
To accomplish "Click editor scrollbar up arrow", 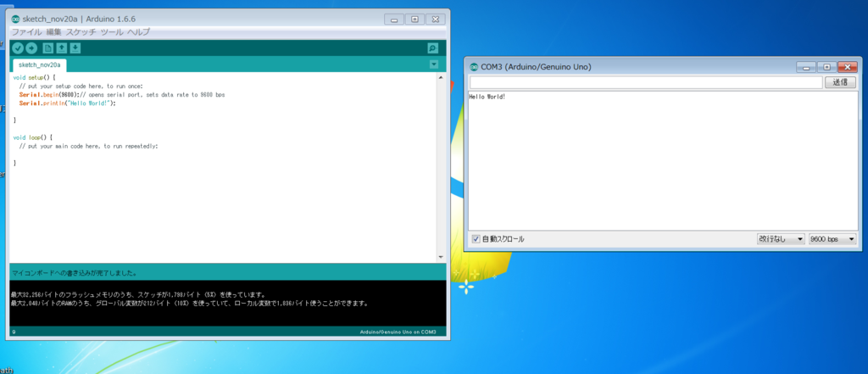I will pyautogui.click(x=441, y=77).
